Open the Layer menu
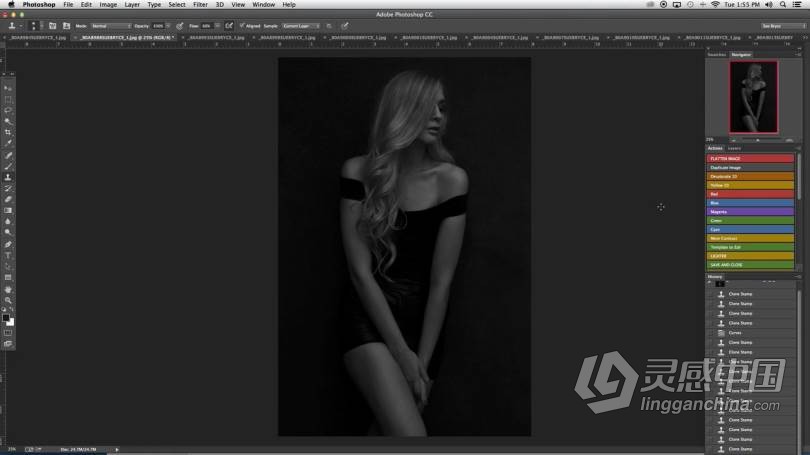The height and width of the screenshot is (455, 810). 132,5
